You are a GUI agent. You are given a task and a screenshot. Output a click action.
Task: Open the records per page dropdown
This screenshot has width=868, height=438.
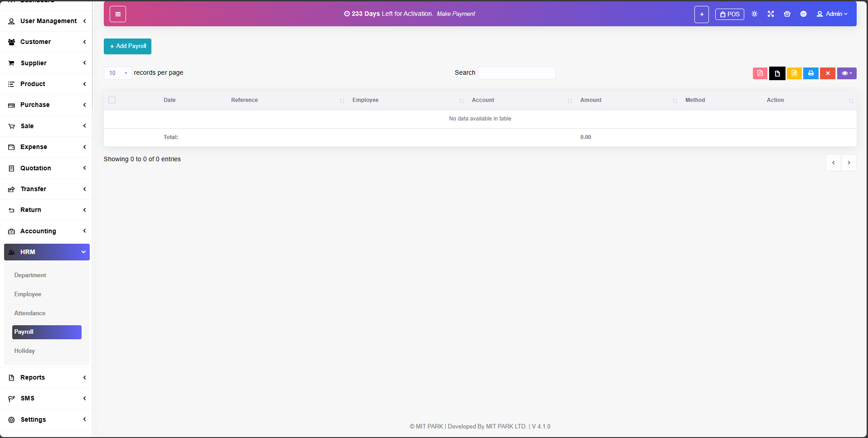point(118,73)
